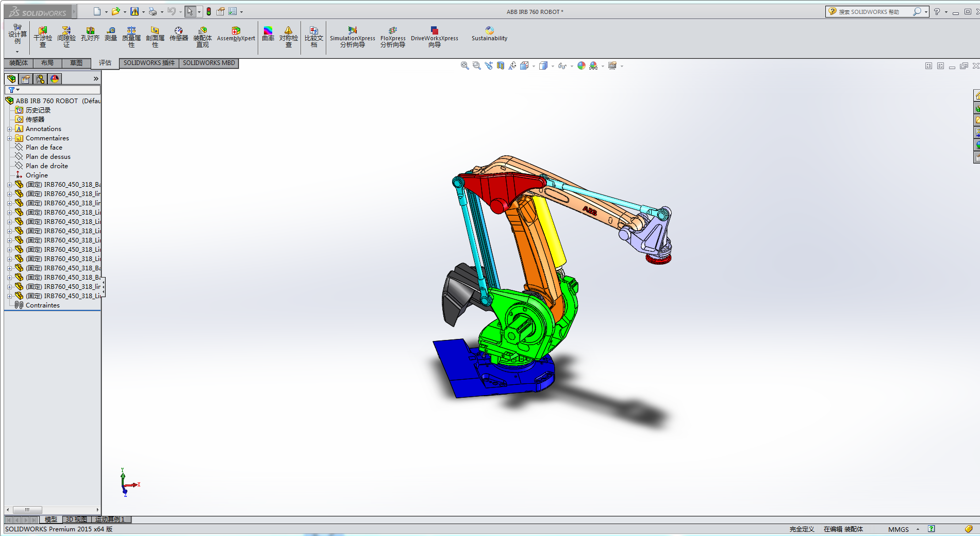The image size is (980, 536).
Task: Open the Edit Appearance color ball
Action: [x=582, y=66]
